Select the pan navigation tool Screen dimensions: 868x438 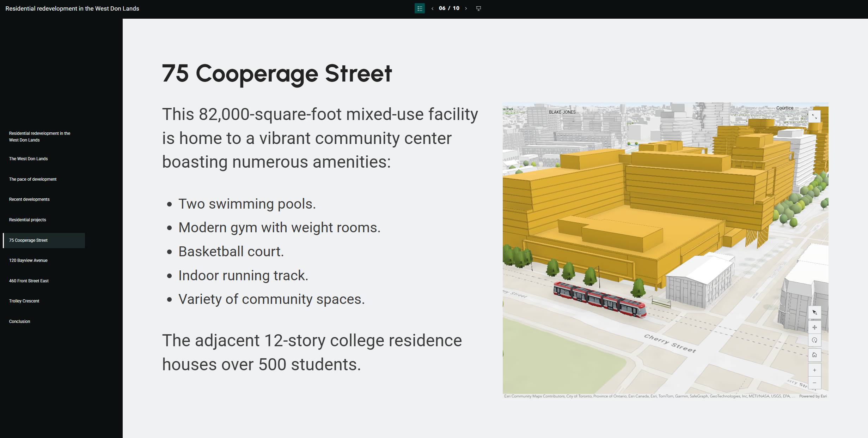(x=814, y=327)
